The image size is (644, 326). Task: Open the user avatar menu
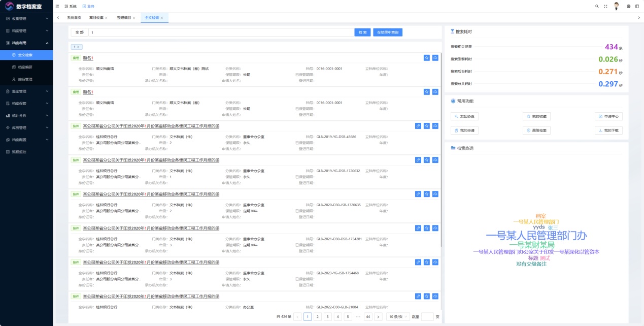(x=617, y=6)
